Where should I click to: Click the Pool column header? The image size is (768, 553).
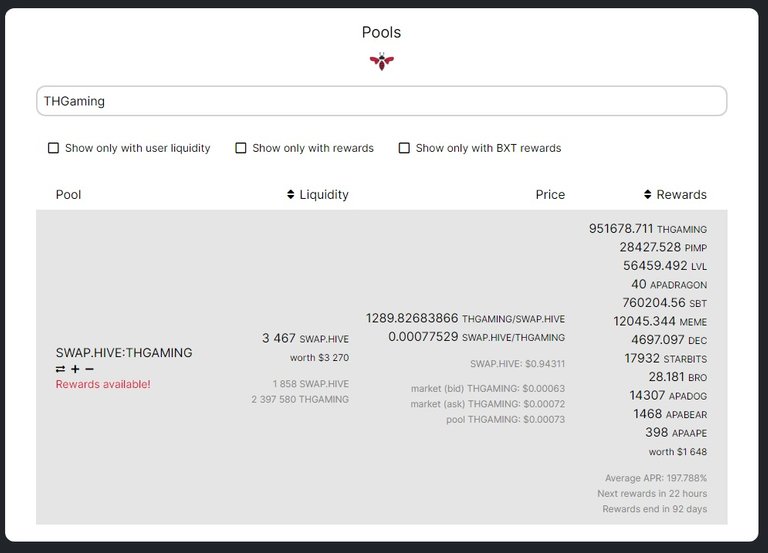[68, 194]
